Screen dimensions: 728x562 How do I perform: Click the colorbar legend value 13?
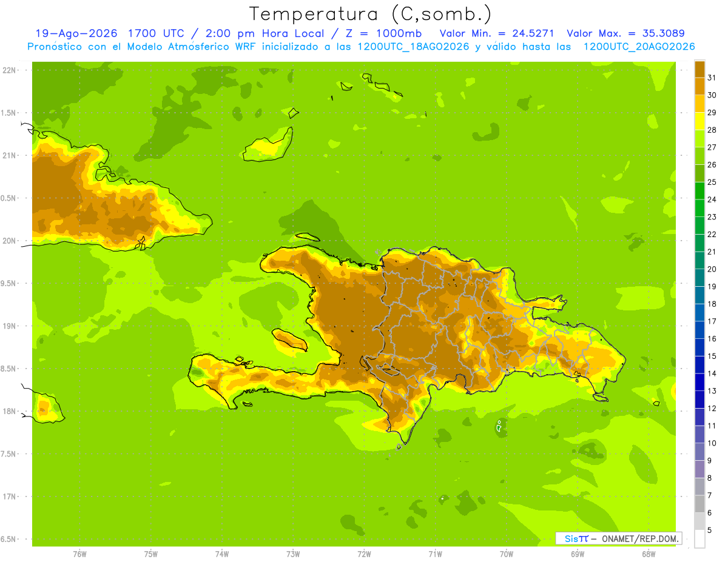click(712, 391)
